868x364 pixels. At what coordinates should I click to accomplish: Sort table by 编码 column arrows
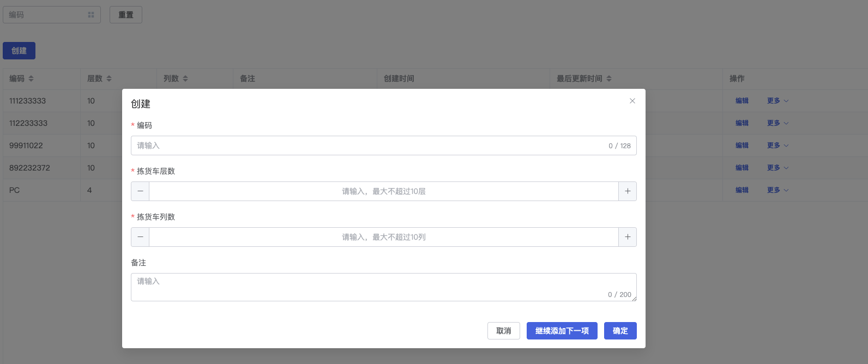point(31,78)
